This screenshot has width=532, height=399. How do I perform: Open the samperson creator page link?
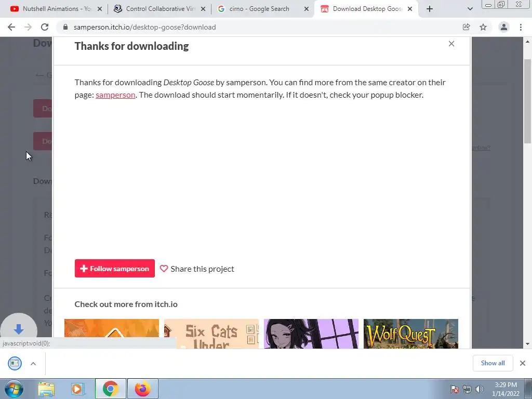[x=115, y=95]
